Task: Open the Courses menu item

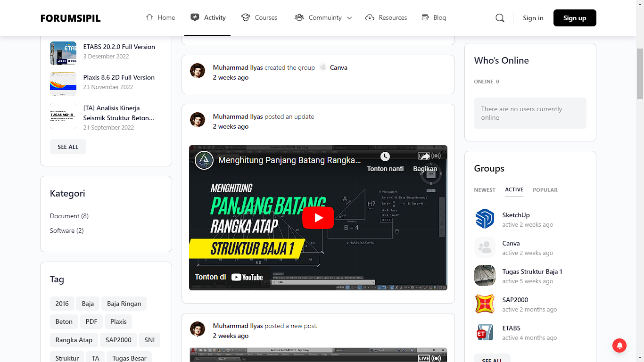Action: point(259,17)
